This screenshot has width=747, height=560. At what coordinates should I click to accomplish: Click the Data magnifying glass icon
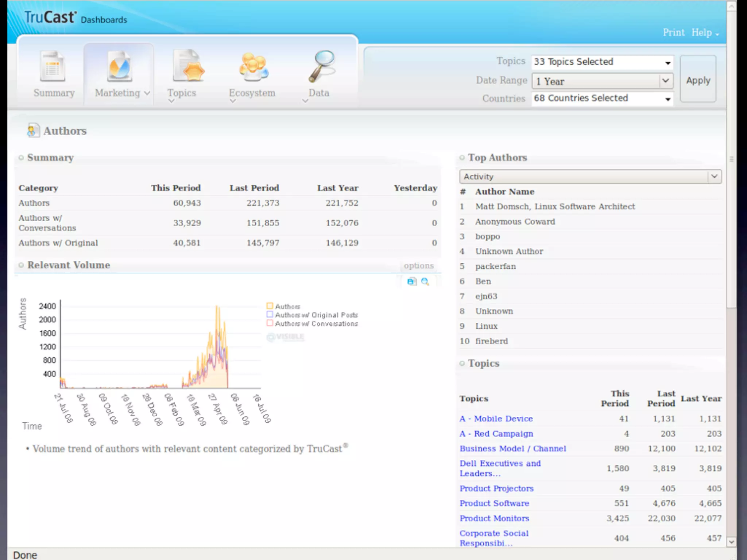point(322,66)
